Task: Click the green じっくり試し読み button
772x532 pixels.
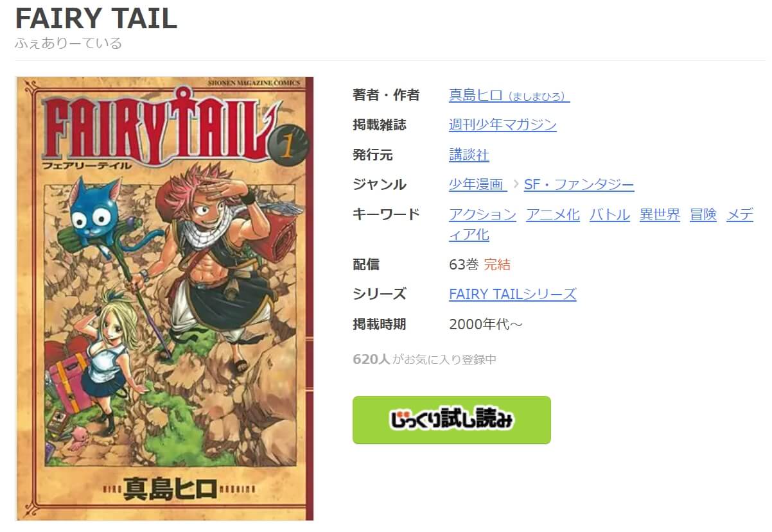Action: coord(452,420)
